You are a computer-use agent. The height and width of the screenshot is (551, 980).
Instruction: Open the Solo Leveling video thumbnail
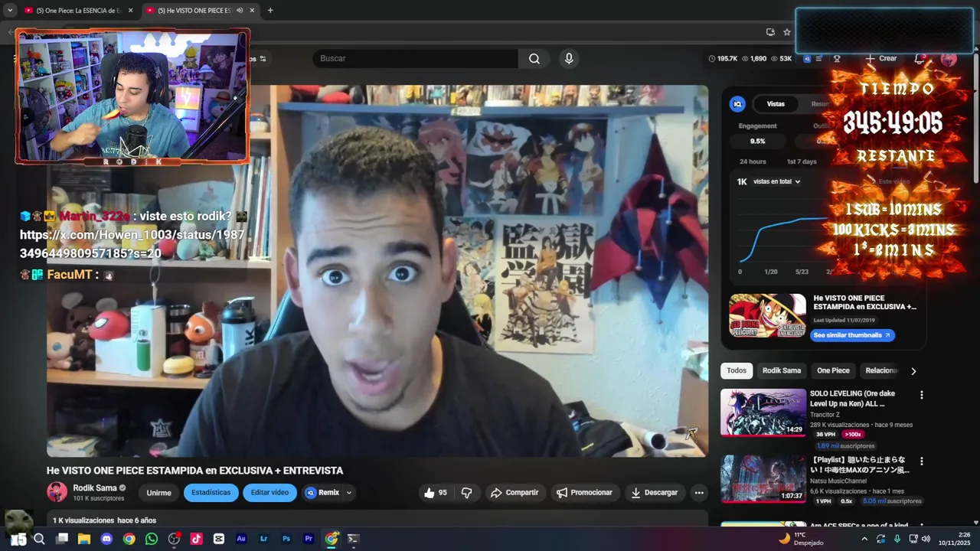click(x=763, y=412)
